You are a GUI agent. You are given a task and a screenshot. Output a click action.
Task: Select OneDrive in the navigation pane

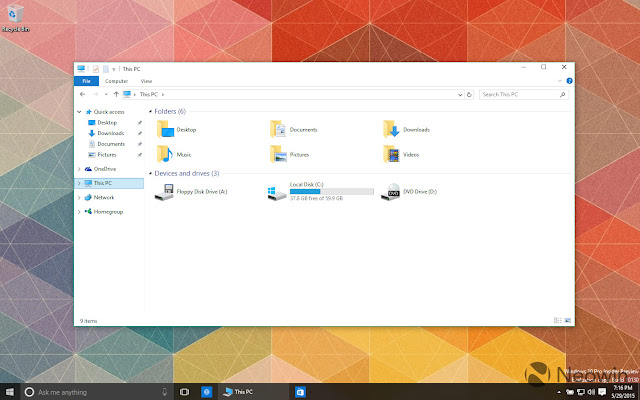(x=105, y=169)
